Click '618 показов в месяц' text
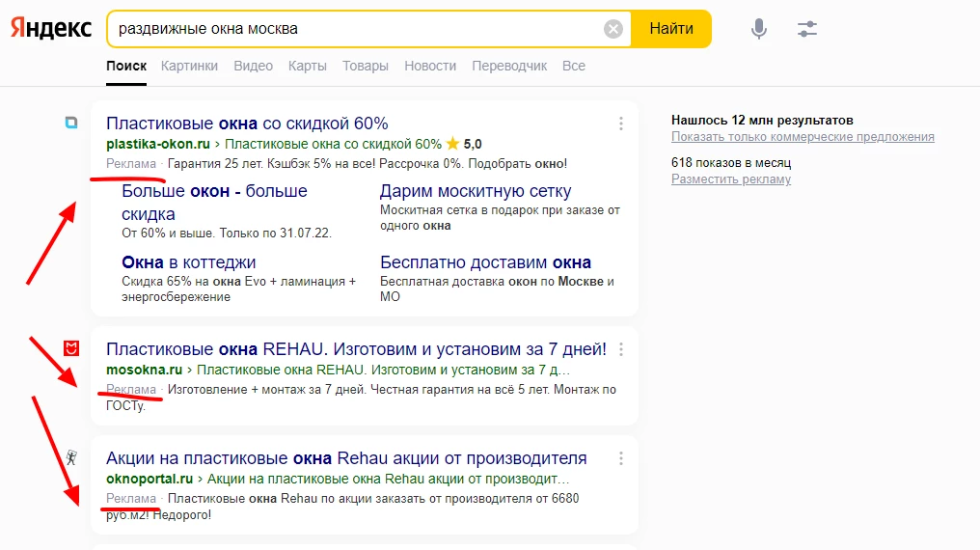This screenshot has width=980, height=550. (x=731, y=162)
